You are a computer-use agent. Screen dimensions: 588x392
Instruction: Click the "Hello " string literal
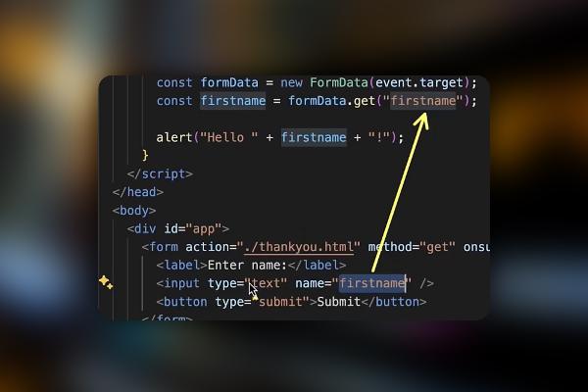[x=229, y=137]
